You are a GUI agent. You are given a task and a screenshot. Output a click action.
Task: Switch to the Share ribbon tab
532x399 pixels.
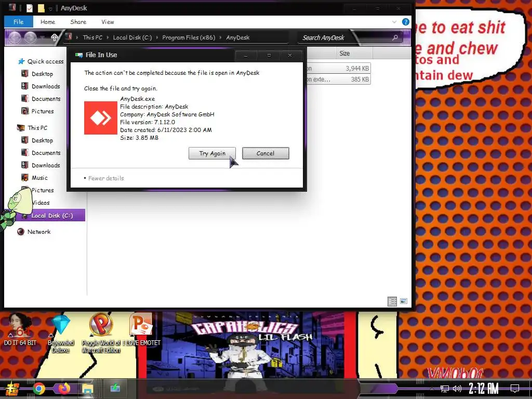coord(78,22)
